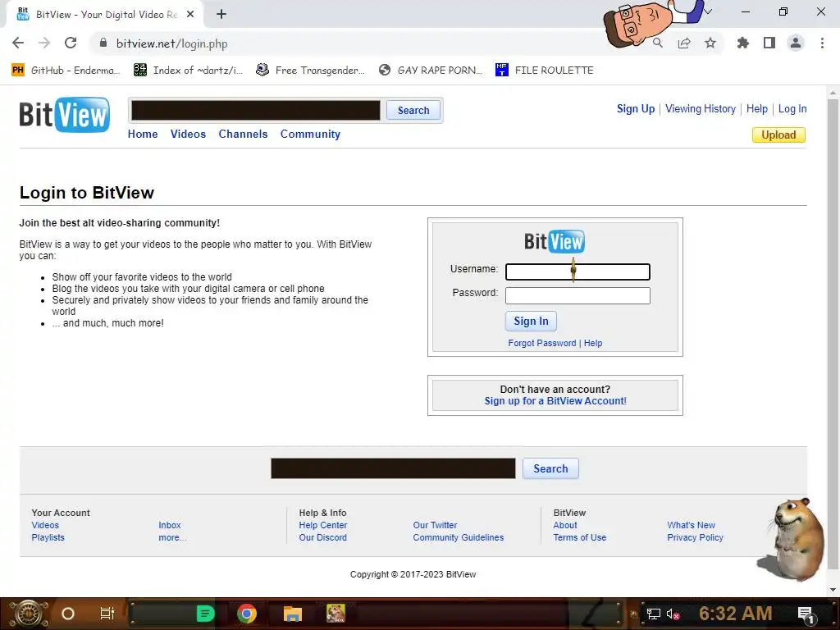Screen dimensions: 840x630
Task: Click the padlock site info icon
Action: (x=103, y=43)
